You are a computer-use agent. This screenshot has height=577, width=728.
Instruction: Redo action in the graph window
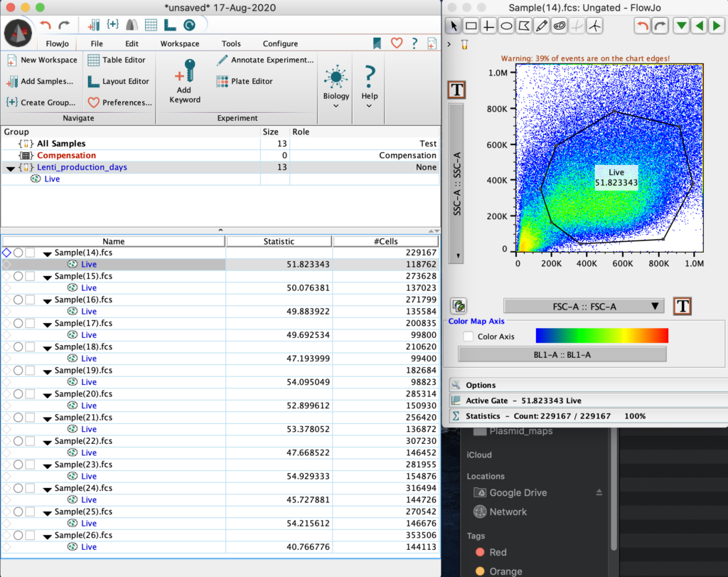(x=660, y=26)
